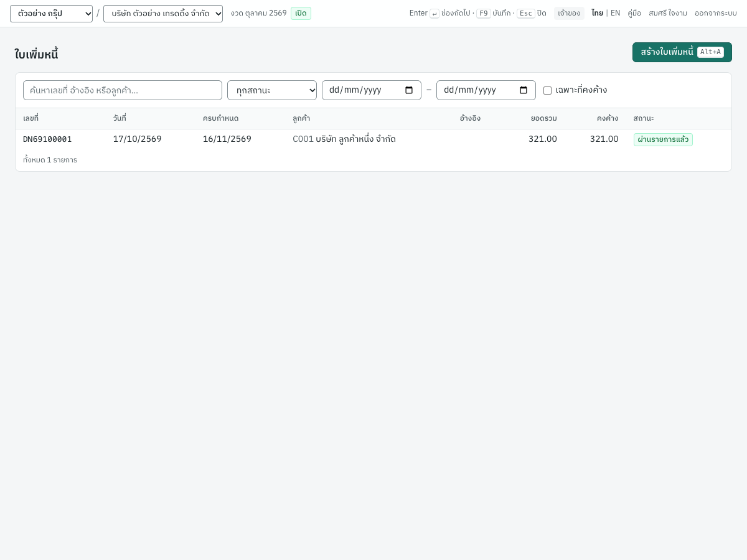Enable the เฉพาะที่คงค้าง checkbox
This screenshot has width=747, height=560.
(x=547, y=90)
